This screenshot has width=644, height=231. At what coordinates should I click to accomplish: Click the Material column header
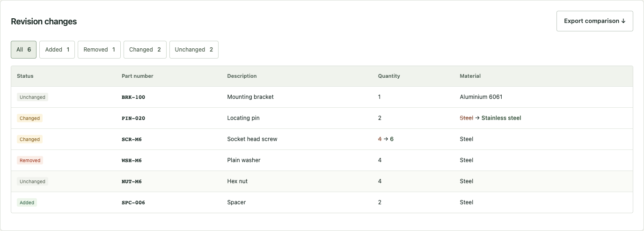[470, 76]
